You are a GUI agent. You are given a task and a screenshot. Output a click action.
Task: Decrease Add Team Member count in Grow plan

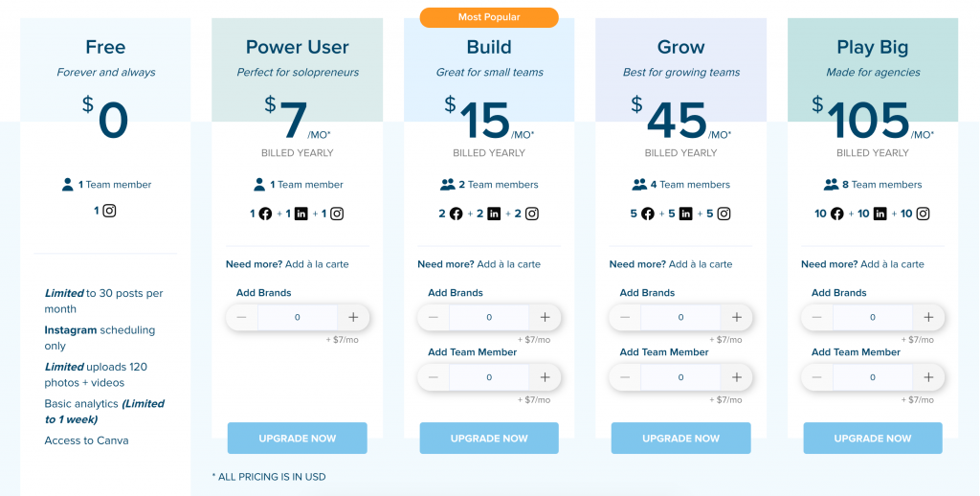click(625, 377)
